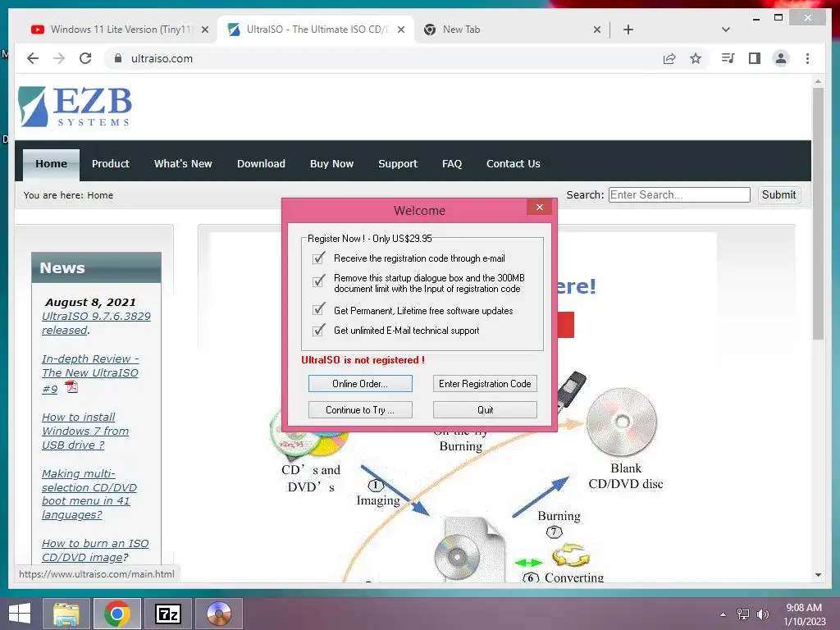
Task: Click the Submit search button
Action: click(x=778, y=194)
